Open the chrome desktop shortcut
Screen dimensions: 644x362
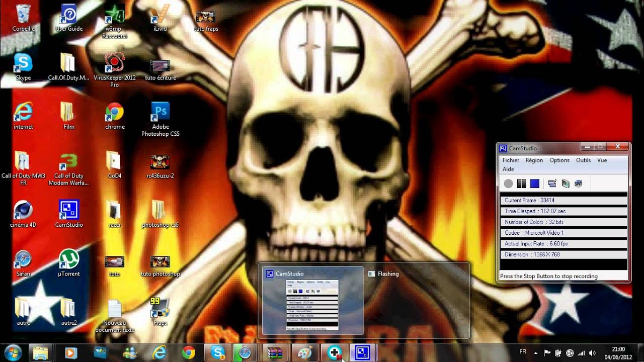tap(115, 116)
